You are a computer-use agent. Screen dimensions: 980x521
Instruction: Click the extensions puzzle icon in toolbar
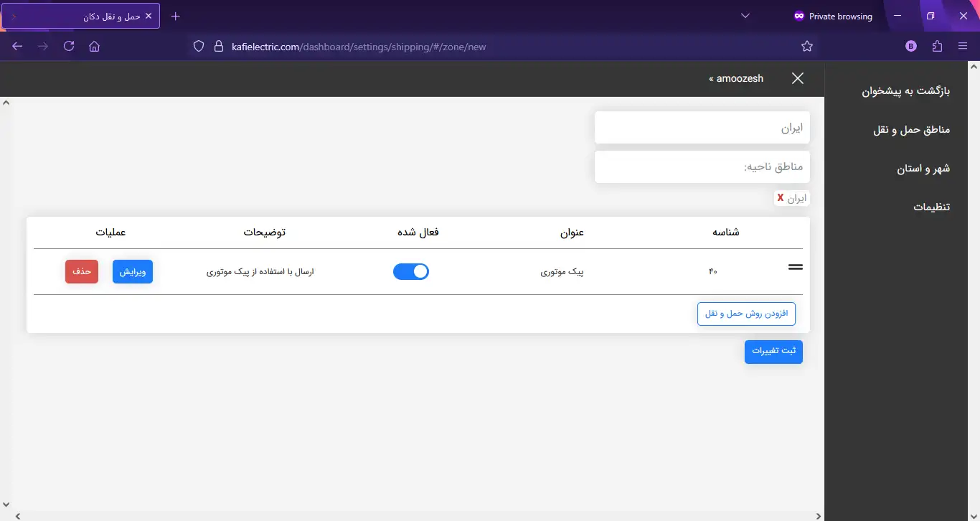point(937,46)
